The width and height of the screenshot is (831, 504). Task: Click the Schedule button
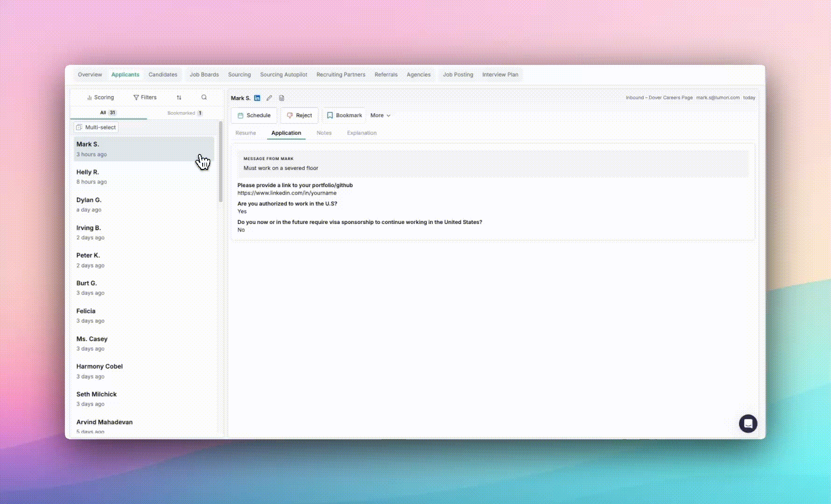tap(254, 115)
